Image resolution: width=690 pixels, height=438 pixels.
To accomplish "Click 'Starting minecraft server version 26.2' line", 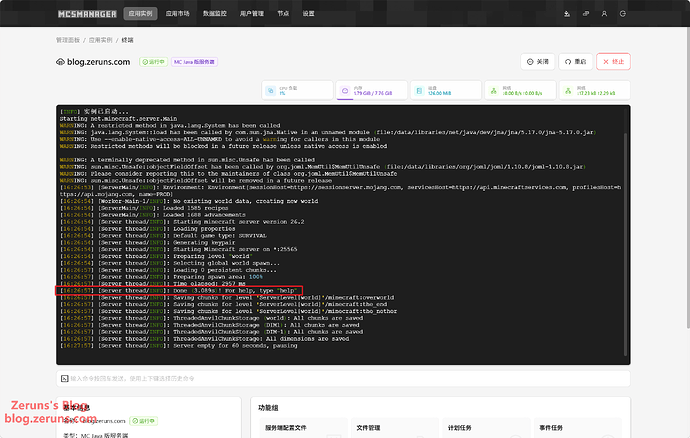I will tap(182, 222).
